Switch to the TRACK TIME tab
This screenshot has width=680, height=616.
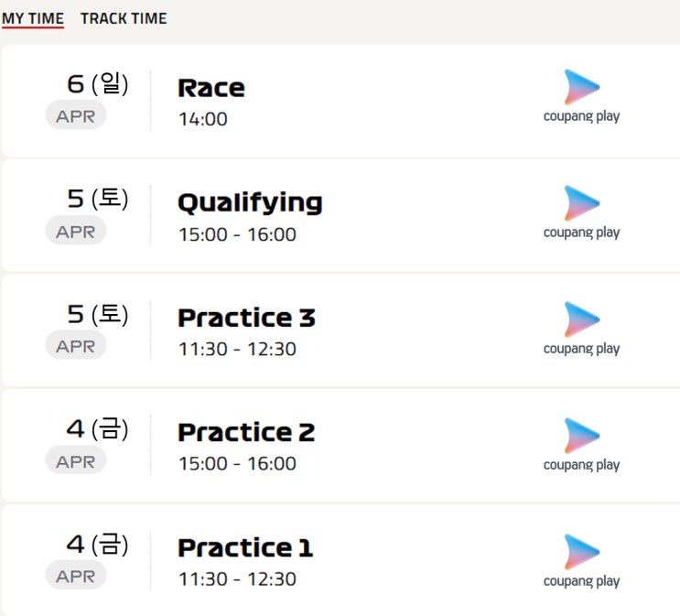point(124,18)
